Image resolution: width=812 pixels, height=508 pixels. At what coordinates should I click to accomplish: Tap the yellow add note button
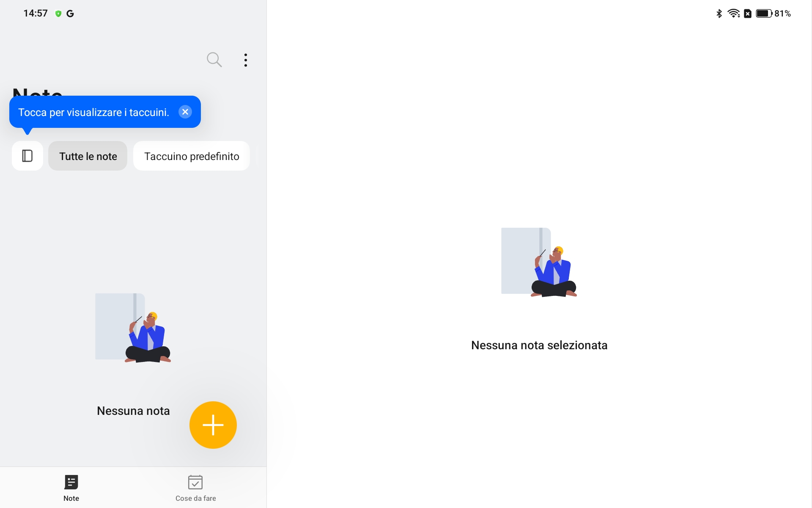[213, 425]
